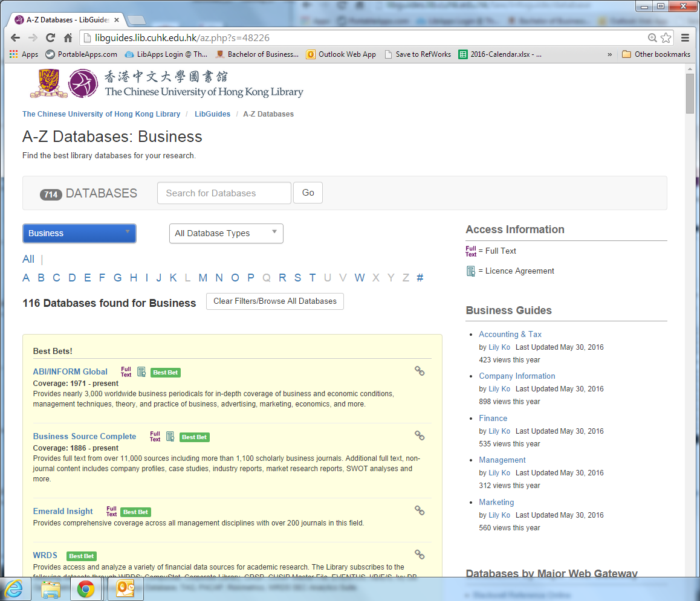Click the share link icon for ABI/INFORM Global
Image resolution: width=700 pixels, height=601 pixels.
(420, 371)
